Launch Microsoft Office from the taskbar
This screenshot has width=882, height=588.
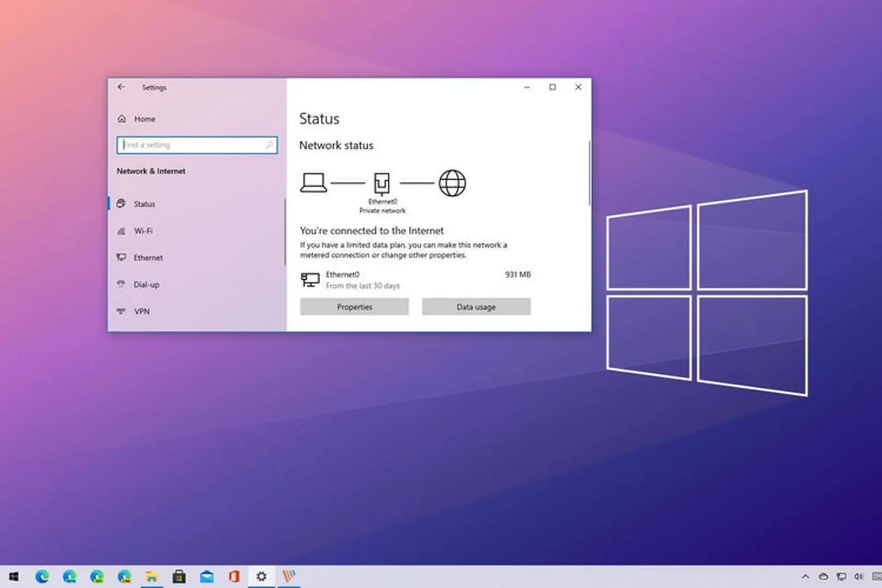tap(234, 576)
